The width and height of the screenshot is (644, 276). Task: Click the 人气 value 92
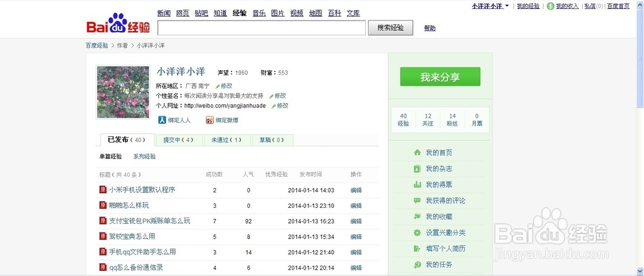248,221
